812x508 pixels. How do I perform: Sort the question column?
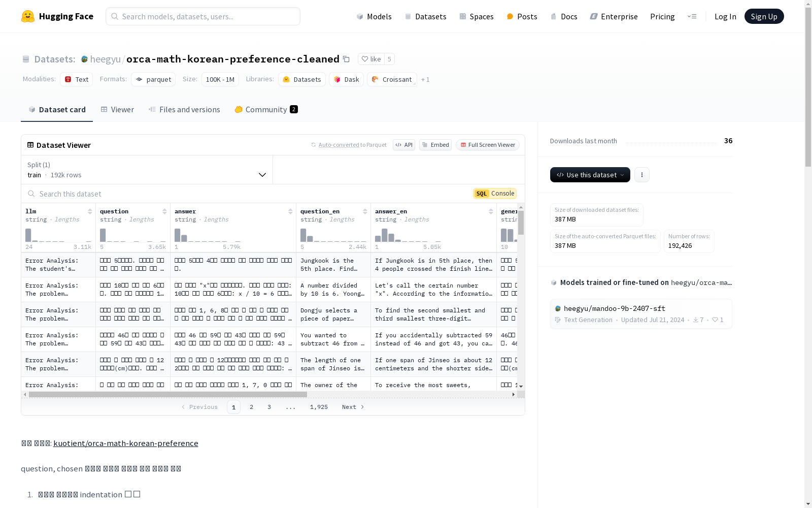[x=164, y=211]
